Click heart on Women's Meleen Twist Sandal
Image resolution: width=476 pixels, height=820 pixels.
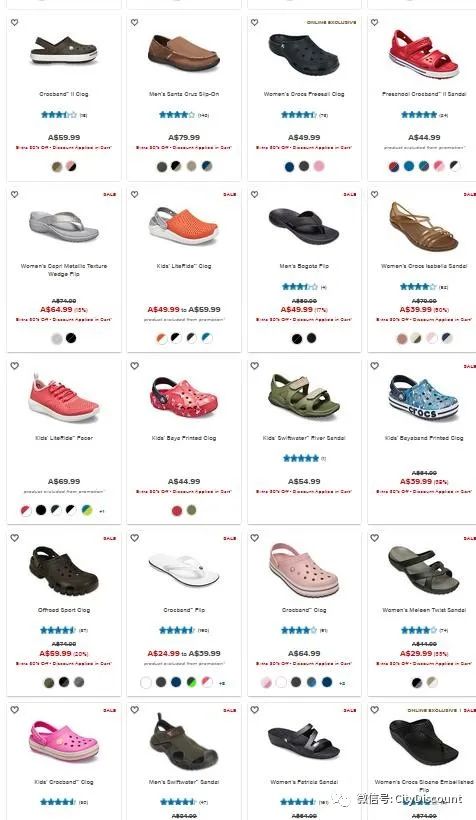[375, 538]
